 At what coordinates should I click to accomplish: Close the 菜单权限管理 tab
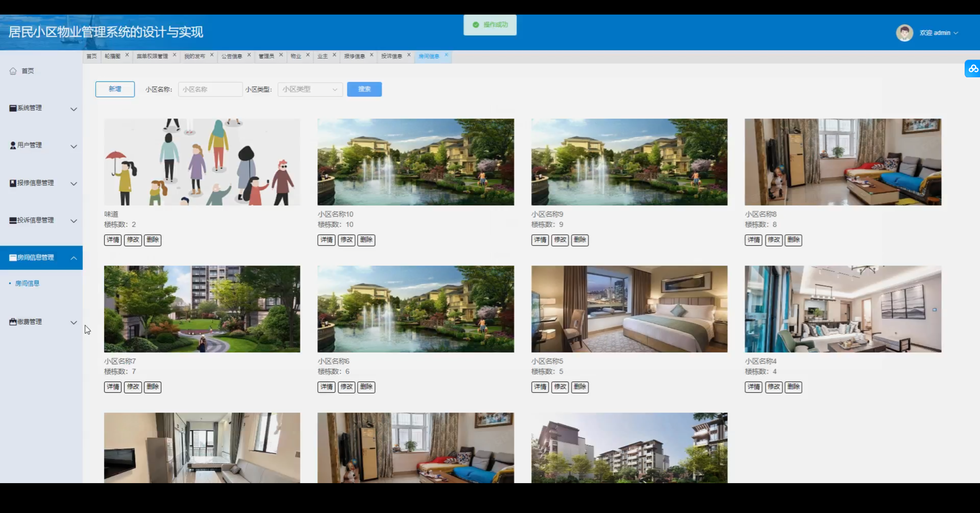point(175,55)
